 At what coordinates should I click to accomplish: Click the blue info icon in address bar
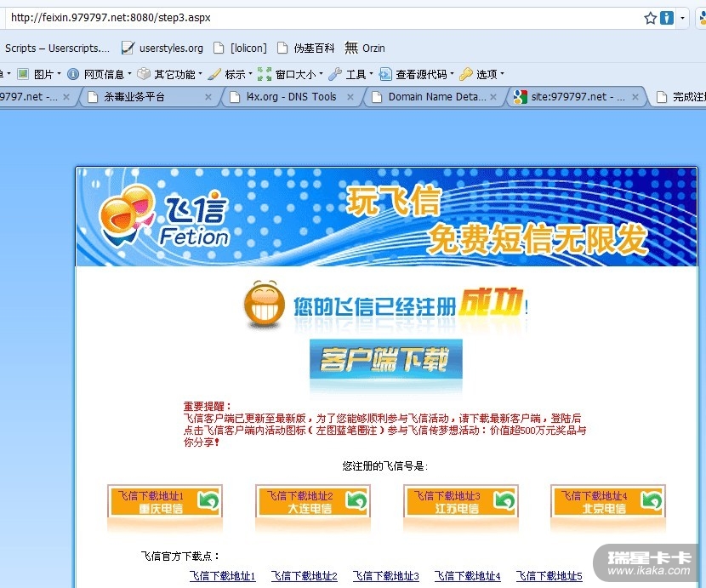pos(667,18)
